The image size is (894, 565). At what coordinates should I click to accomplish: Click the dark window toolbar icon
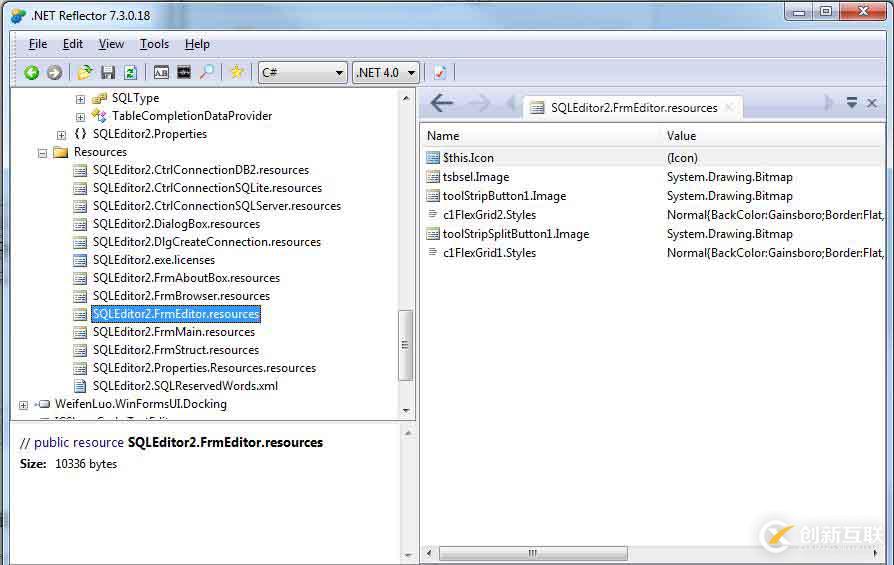tap(184, 72)
